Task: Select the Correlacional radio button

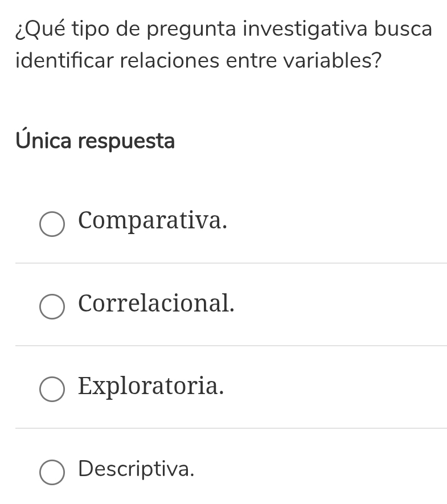Action: (x=52, y=307)
